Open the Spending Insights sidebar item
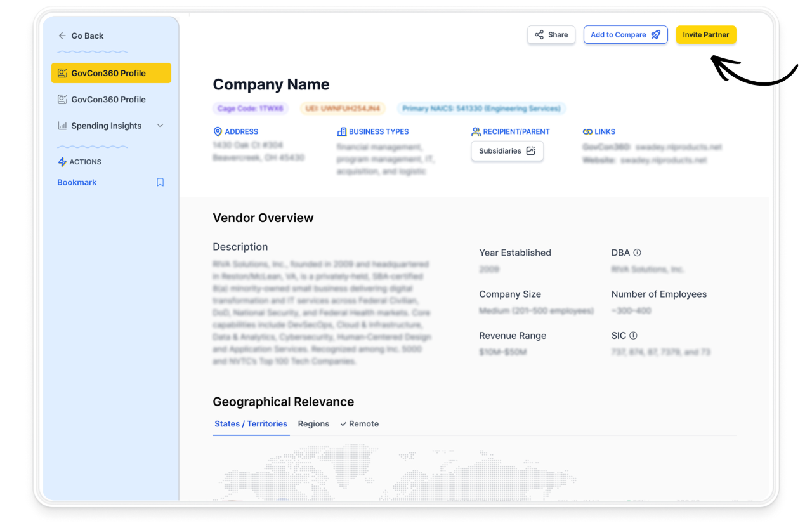The image size is (812, 528). [x=111, y=126]
